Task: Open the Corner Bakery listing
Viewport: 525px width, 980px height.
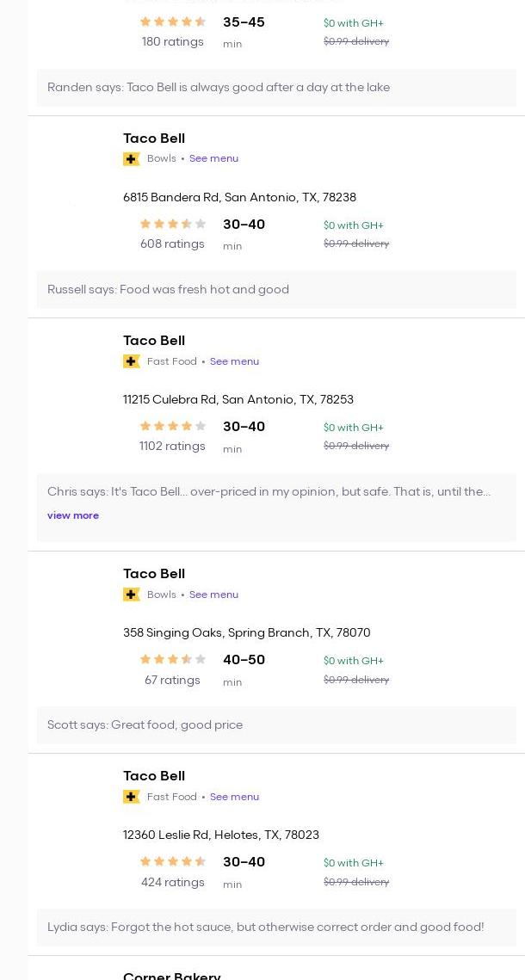Action: click(x=172, y=975)
